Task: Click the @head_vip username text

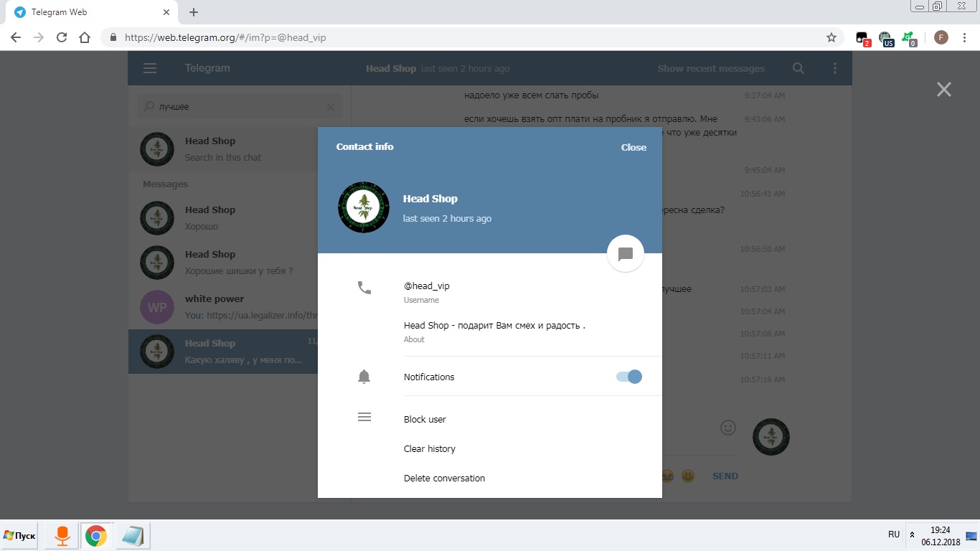Action: point(427,286)
